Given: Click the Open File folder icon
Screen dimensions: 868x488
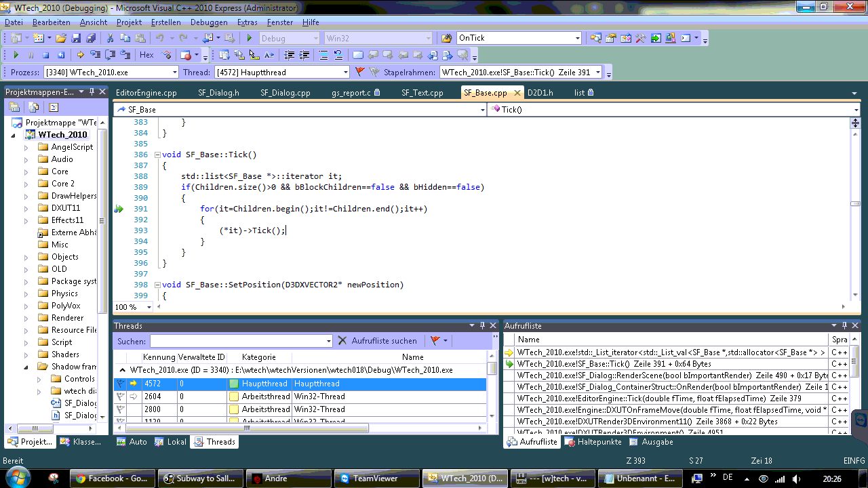Looking at the screenshot, I should [61, 38].
